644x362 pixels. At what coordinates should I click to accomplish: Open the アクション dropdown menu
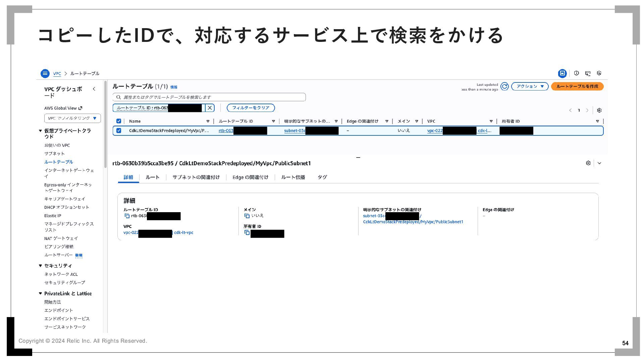point(530,86)
